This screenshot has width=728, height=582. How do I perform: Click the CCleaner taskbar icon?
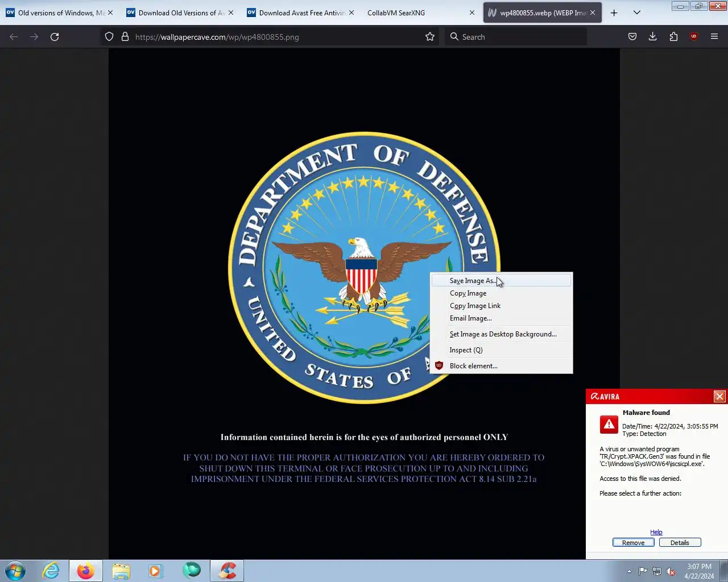click(x=227, y=571)
